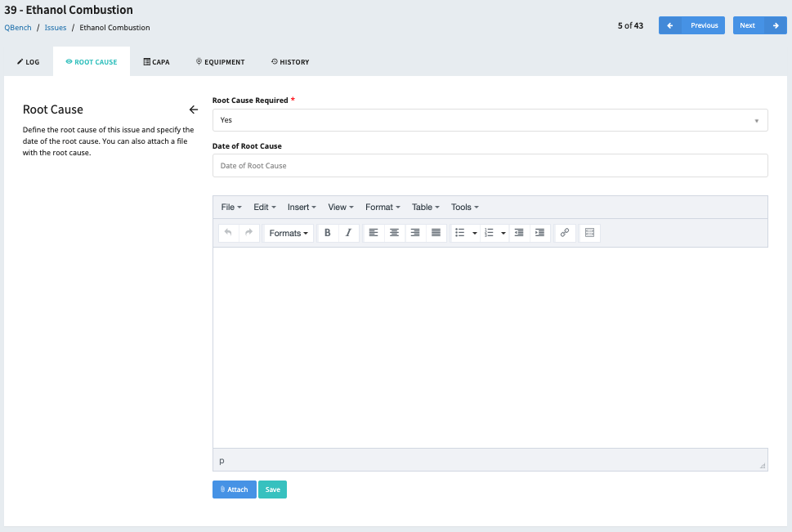This screenshot has width=792, height=532.
Task: Increase indent of paragraph
Action: pyautogui.click(x=540, y=233)
